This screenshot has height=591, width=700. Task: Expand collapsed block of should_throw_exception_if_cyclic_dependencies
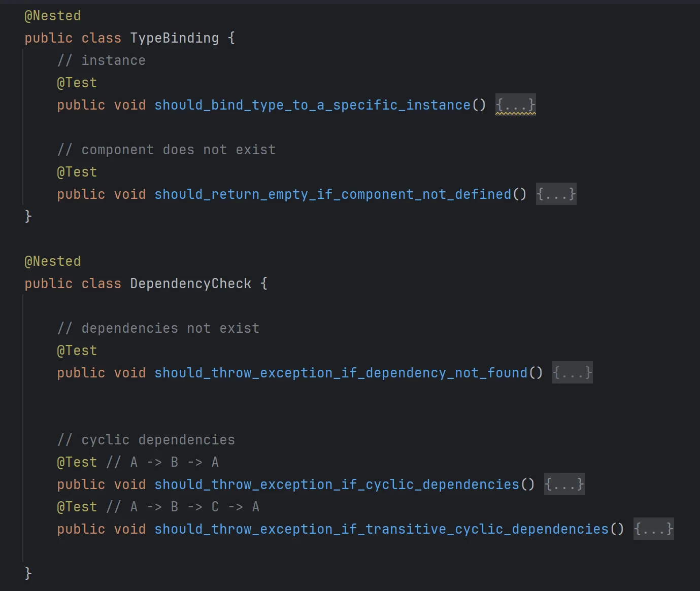[x=564, y=484]
